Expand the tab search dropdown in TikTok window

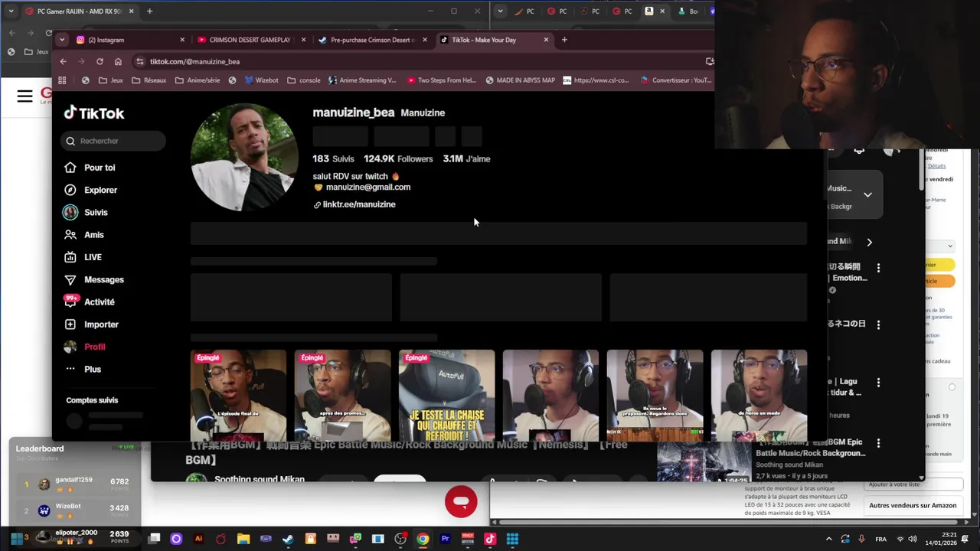61,40
